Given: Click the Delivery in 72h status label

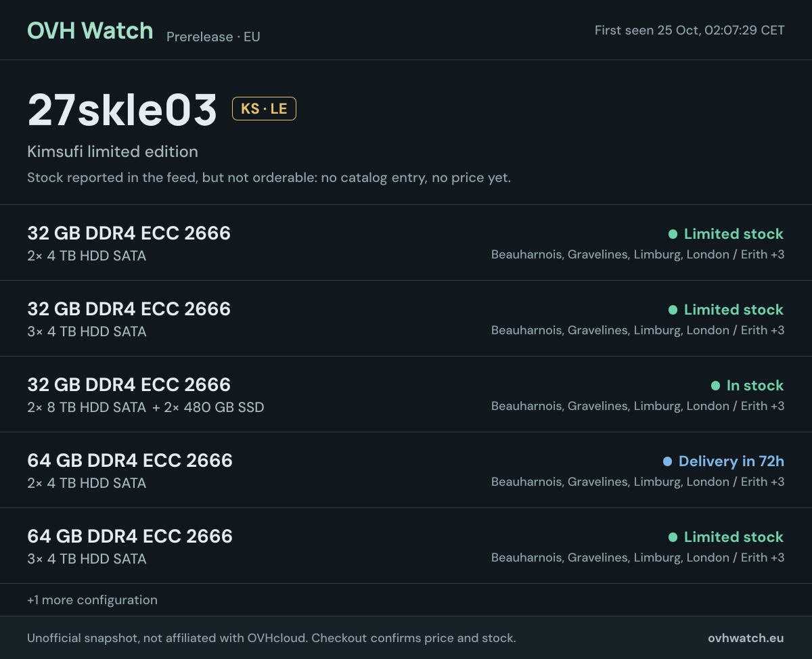Looking at the screenshot, I should (x=731, y=461).
